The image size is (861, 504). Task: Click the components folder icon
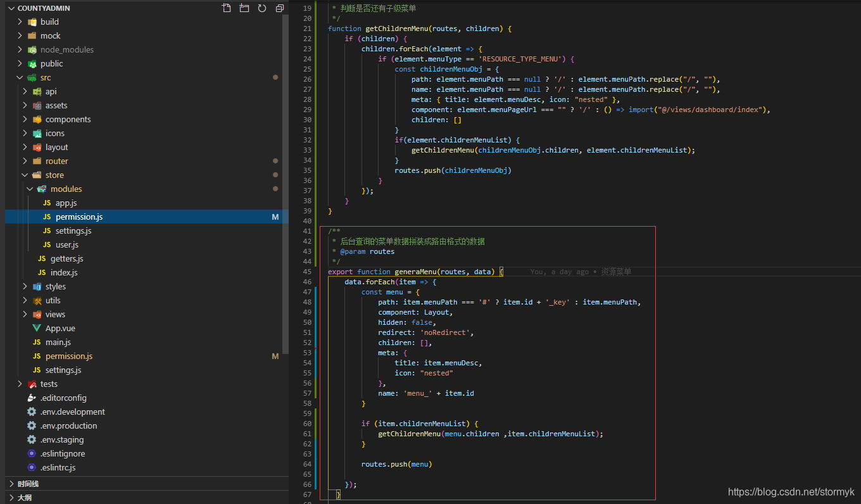[x=37, y=119]
